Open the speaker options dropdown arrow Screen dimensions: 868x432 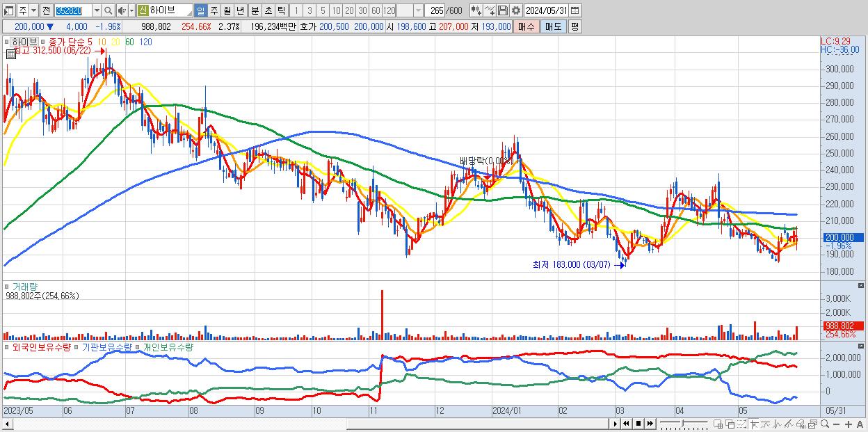(x=131, y=10)
